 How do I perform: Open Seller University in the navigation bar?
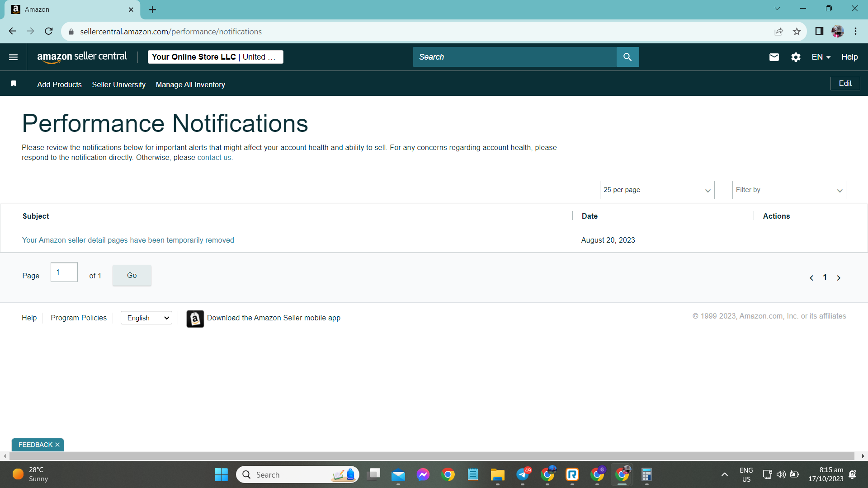point(119,84)
